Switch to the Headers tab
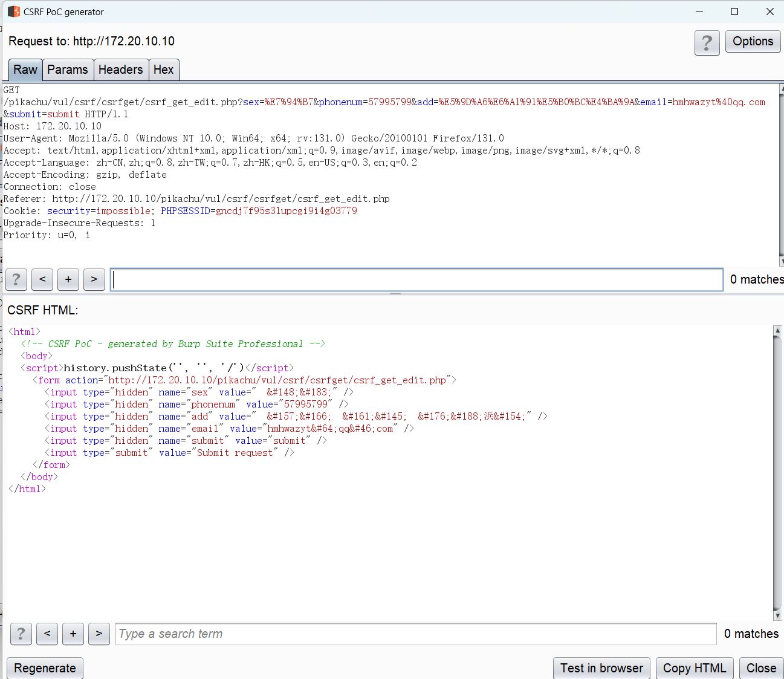Viewport: 784px width, 679px height. pyautogui.click(x=121, y=70)
